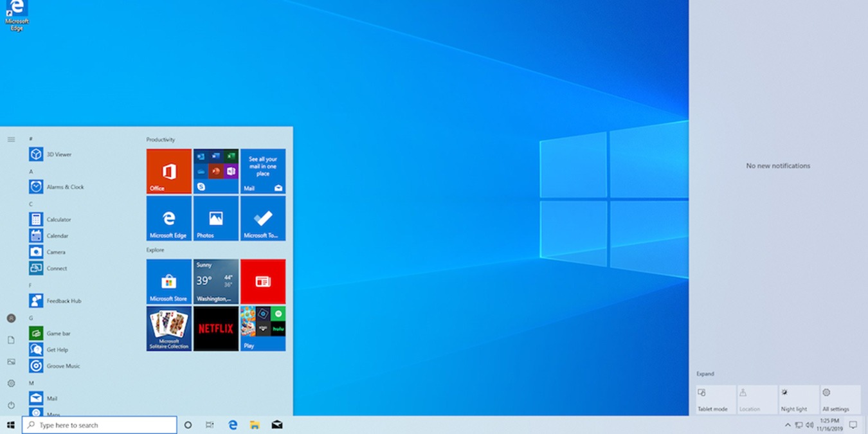Click the hamburger menu in Start
The width and height of the screenshot is (868, 434).
(x=10, y=138)
